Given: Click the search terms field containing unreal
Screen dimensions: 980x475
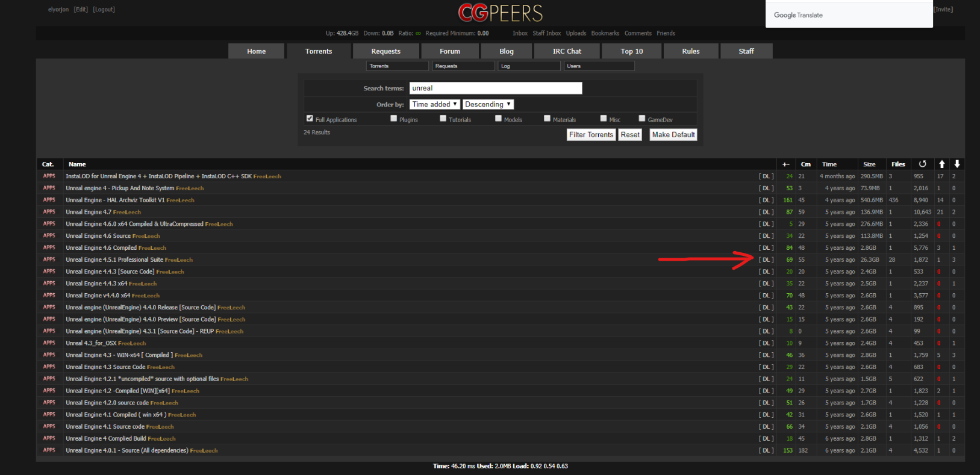Looking at the screenshot, I should tap(496, 88).
